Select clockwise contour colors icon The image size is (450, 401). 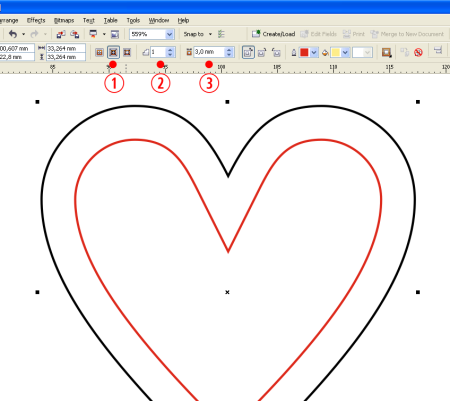tap(262, 52)
